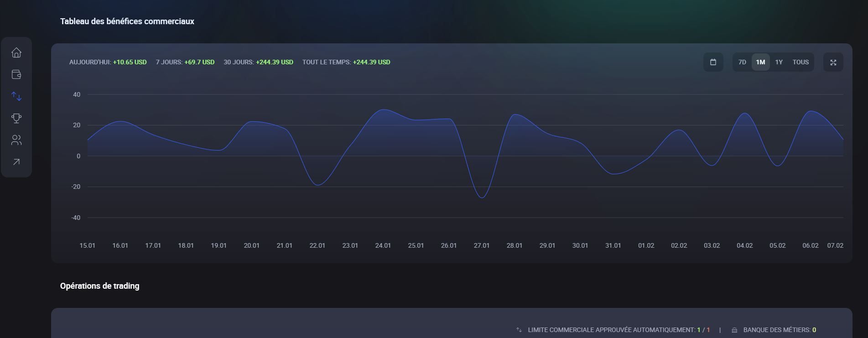Click Banque des métiers label
This screenshot has height=338, width=868.
tap(777, 330)
